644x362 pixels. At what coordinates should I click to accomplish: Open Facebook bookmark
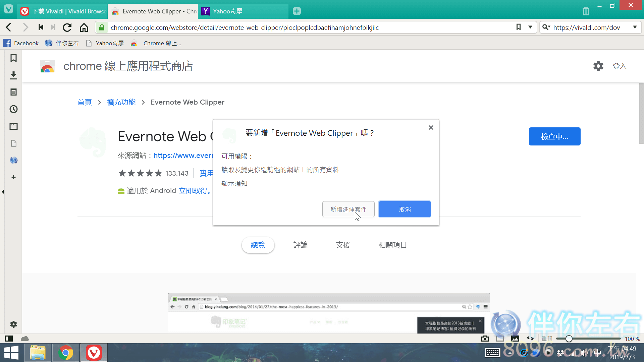click(x=21, y=43)
